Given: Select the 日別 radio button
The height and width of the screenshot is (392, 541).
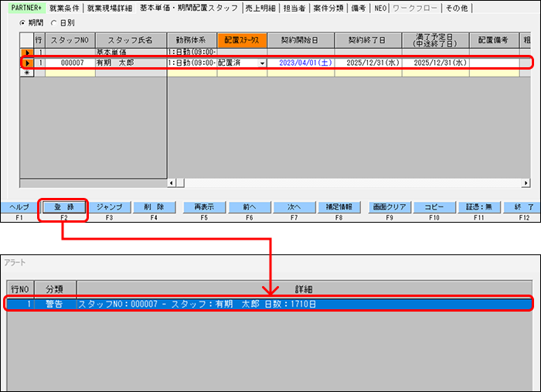Looking at the screenshot, I should (x=53, y=23).
